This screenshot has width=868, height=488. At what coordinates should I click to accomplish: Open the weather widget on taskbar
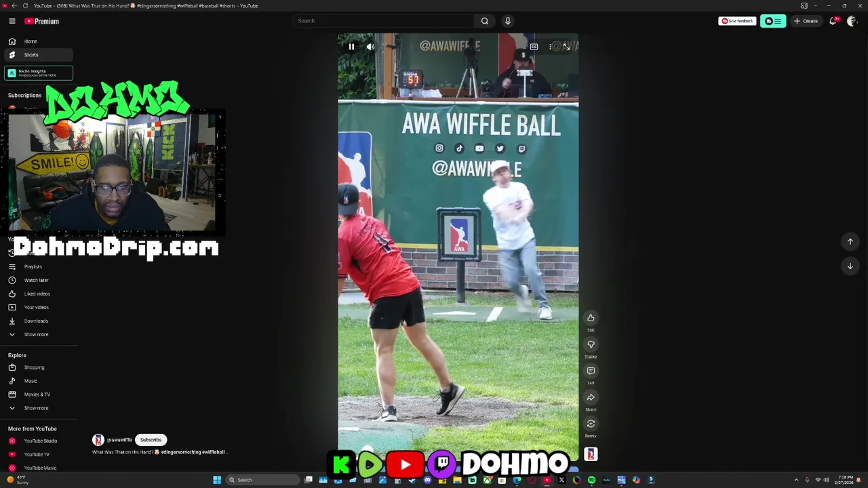tap(18, 480)
